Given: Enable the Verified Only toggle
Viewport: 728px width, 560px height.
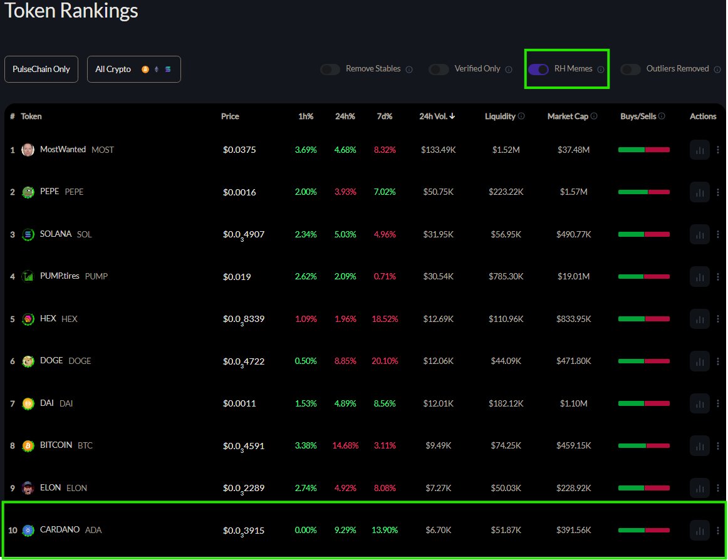Looking at the screenshot, I should click(x=439, y=69).
